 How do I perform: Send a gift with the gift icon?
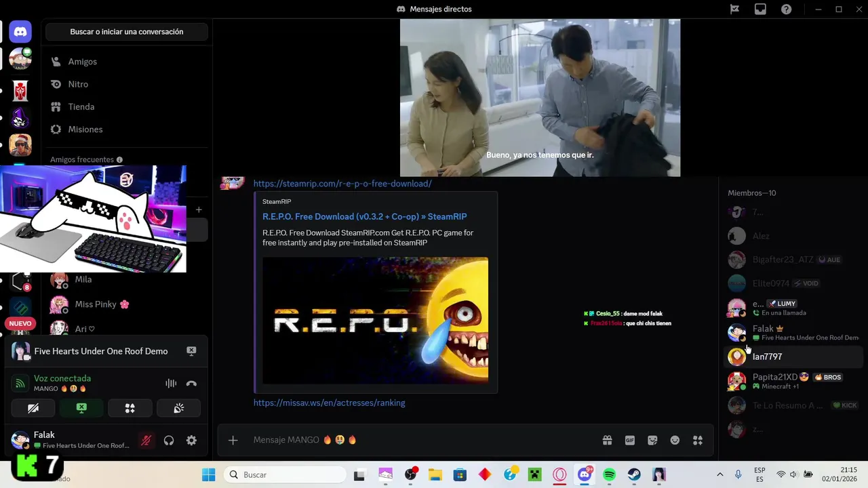[607, 441]
